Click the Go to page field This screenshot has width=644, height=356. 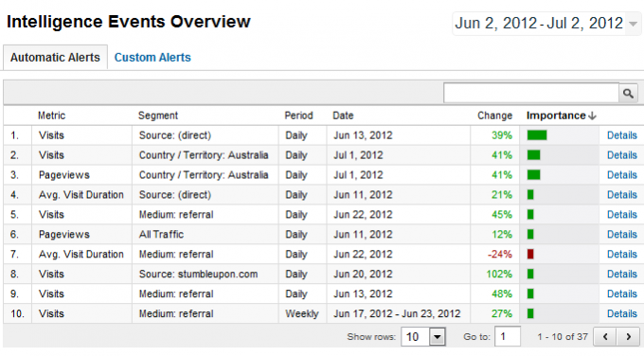coord(508,337)
